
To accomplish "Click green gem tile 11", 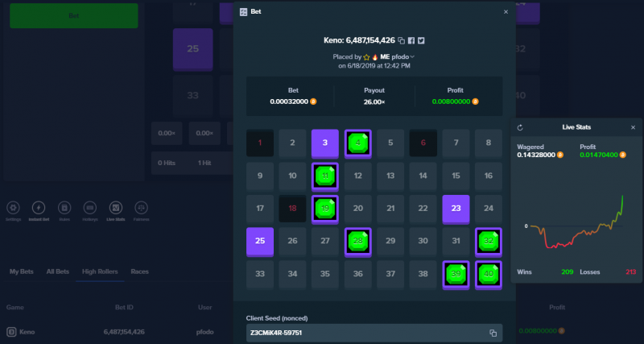I will coord(325,176).
